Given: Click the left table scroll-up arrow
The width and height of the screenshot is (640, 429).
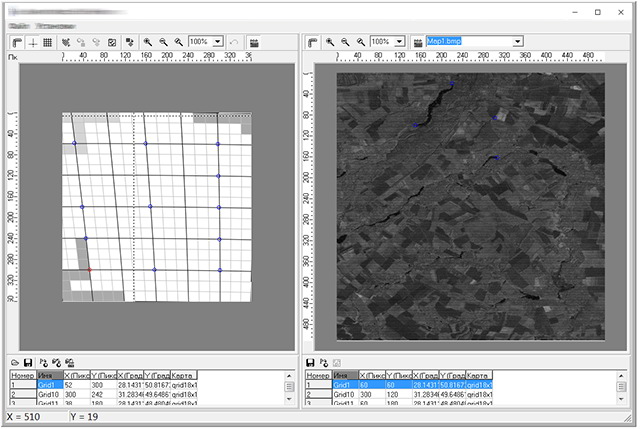Looking at the screenshot, I should [289, 376].
